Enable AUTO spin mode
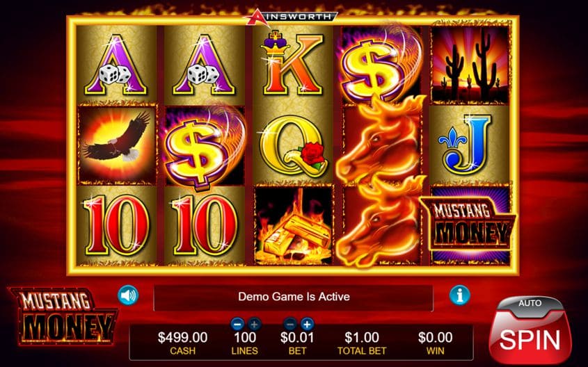The height and width of the screenshot is (367, 588). coord(530,303)
